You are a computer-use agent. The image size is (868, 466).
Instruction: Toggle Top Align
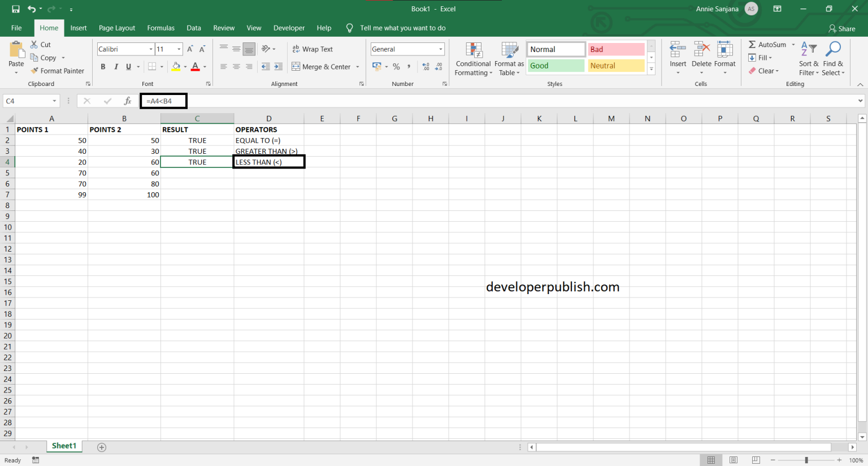(x=224, y=49)
